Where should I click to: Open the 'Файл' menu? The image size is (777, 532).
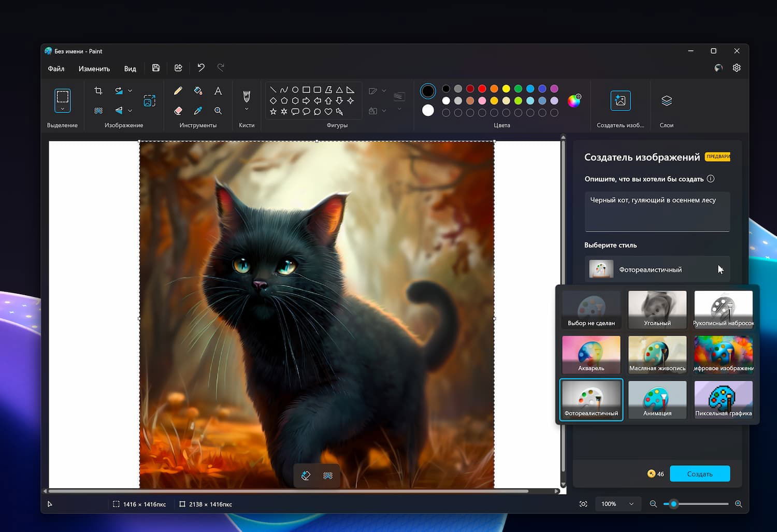tap(56, 68)
